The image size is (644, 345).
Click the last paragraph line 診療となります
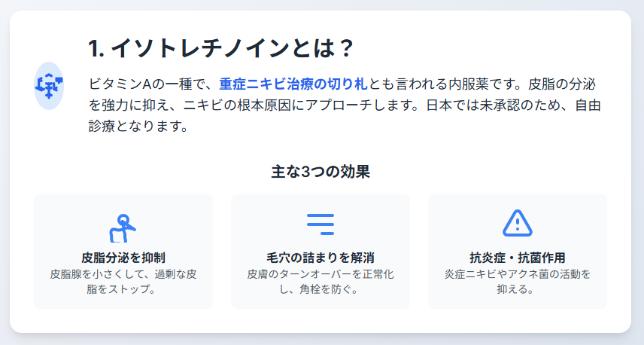pos(138,126)
